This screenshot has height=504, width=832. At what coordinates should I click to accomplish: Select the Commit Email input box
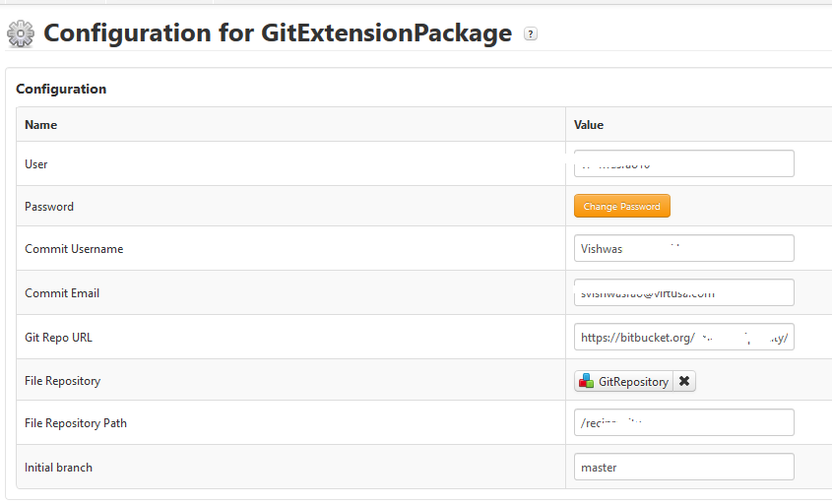click(683, 293)
